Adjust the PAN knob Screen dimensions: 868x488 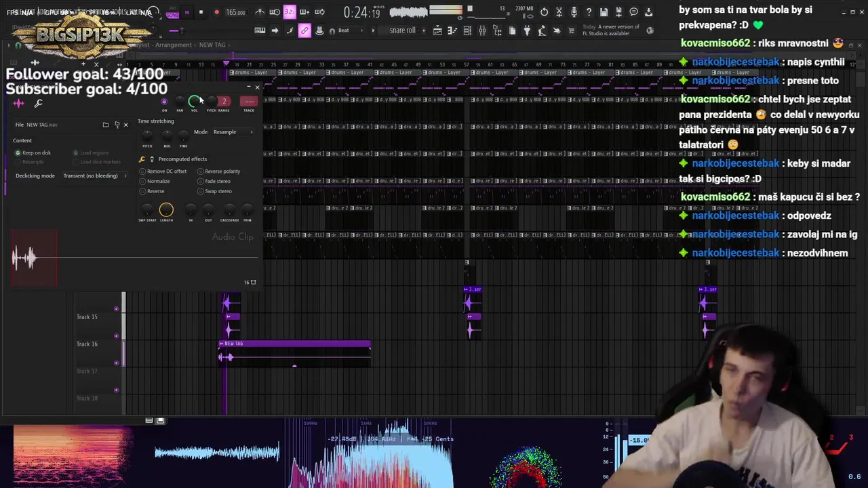[180, 102]
